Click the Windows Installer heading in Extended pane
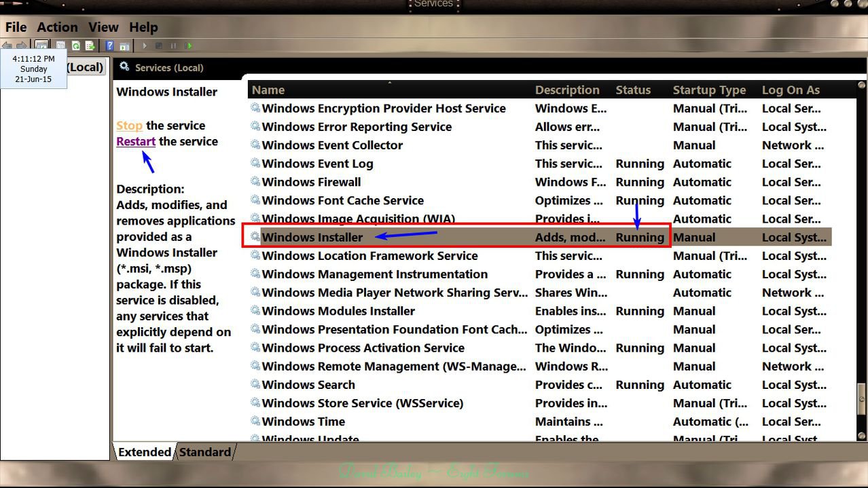The height and width of the screenshot is (488, 868). [167, 92]
